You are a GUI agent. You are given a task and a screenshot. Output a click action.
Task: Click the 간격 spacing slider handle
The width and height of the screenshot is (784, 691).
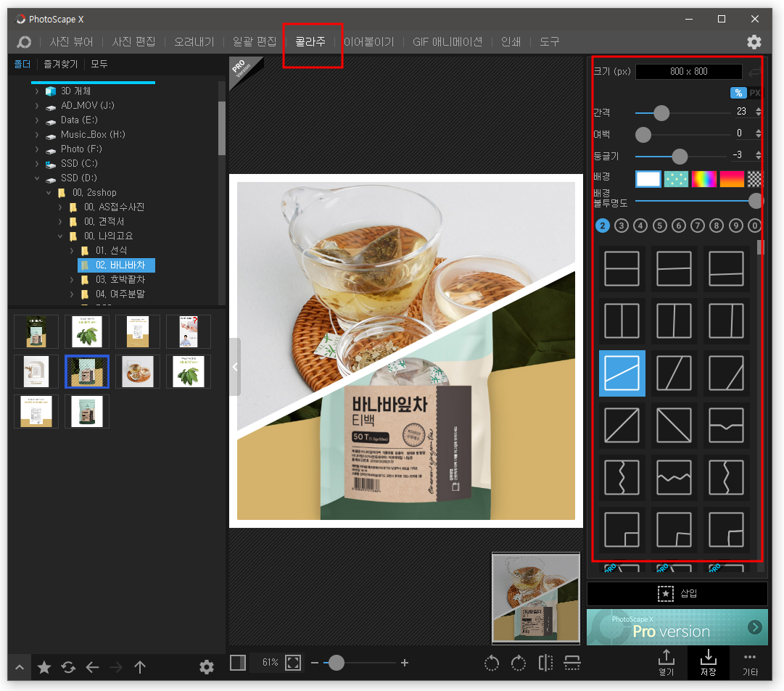(661, 113)
